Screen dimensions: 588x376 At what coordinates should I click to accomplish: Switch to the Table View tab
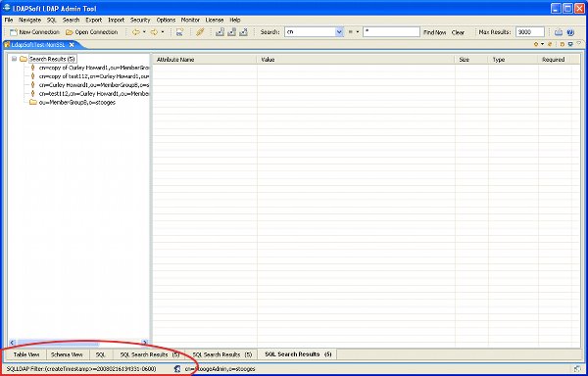[x=26, y=354]
